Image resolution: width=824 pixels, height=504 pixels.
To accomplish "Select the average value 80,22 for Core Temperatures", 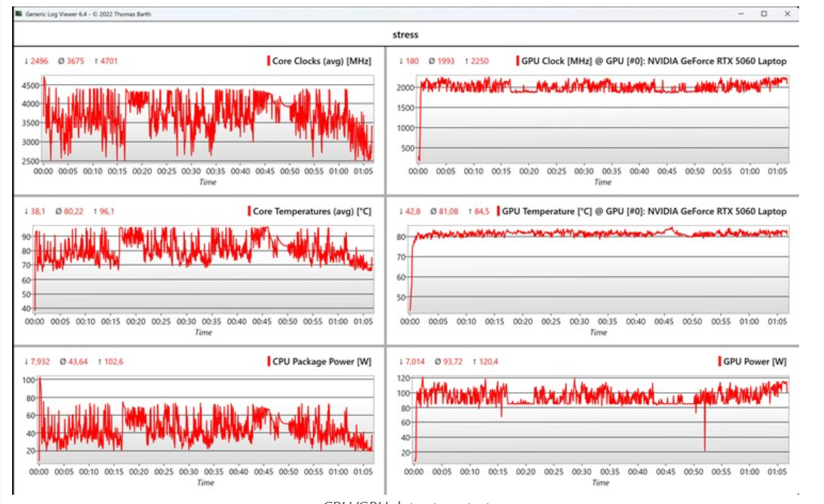I will [73, 211].
